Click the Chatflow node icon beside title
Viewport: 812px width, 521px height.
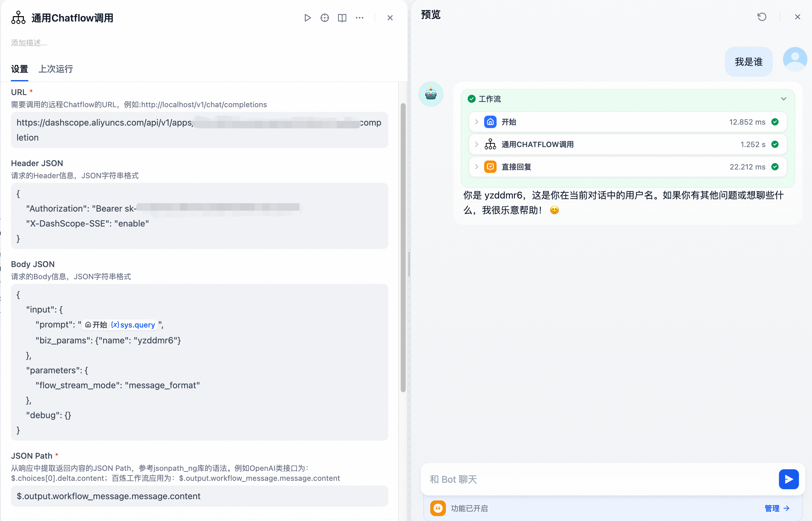click(18, 17)
